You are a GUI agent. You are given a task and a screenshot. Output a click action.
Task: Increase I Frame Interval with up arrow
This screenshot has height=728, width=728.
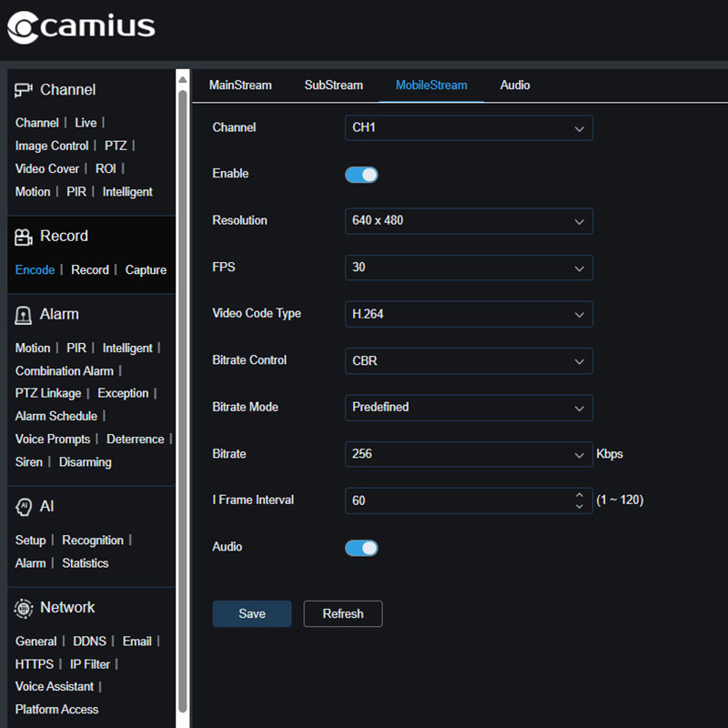581,496
